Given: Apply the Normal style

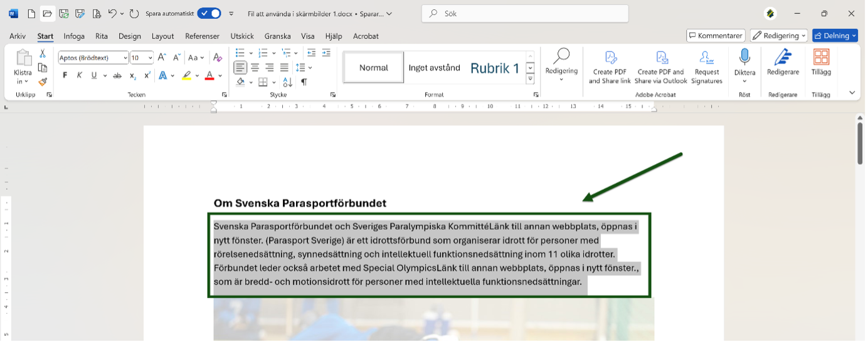Looking at the screenshot, I should click(x=374, y=68).
